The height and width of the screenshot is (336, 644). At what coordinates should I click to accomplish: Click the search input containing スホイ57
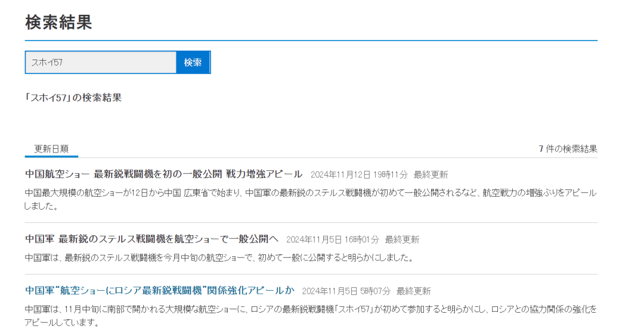pyautogui.click(x=100, y=63)
